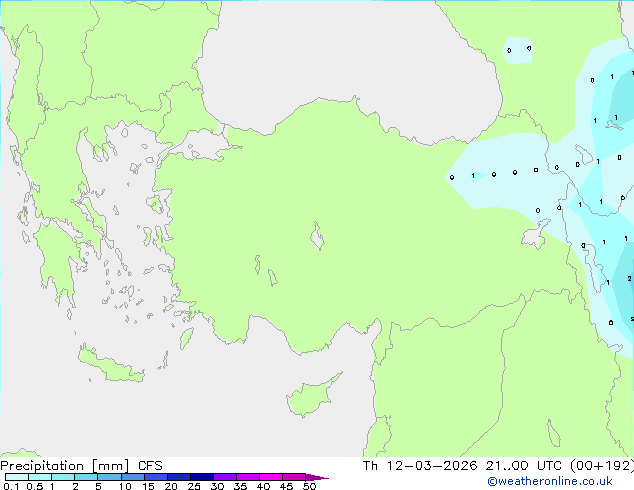
Task: Click the 25–30 mm legend swatch
Action: coord(201,477)
